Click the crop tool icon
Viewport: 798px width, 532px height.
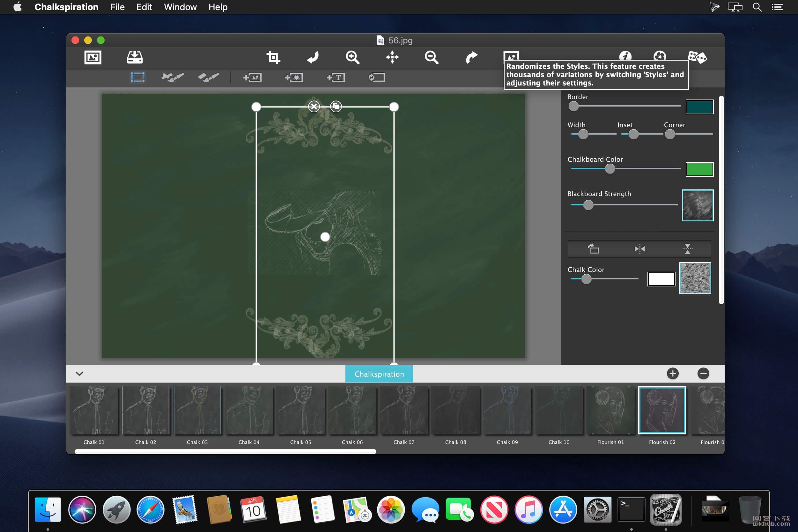pos(273,57)
